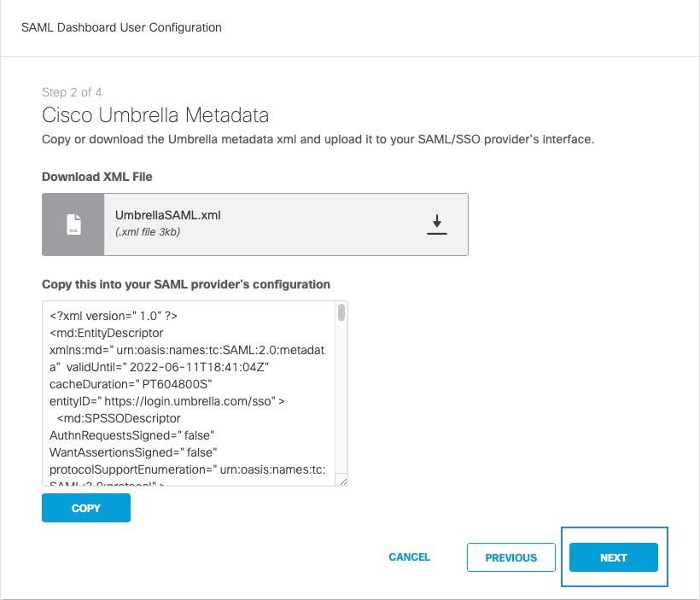Click the resize handle of the metadata textarea

click(x=342, y=481)
